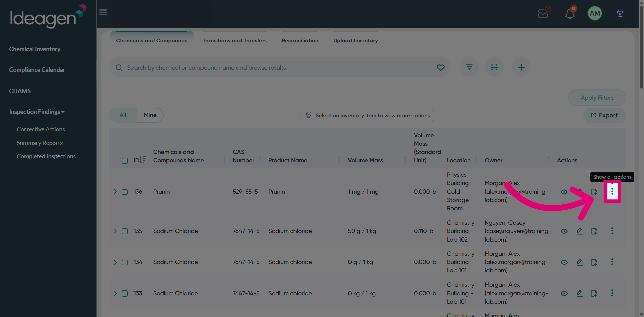Collapse the Inspection Findings menu
644x317 pixels.
click(x=37, y=112)
